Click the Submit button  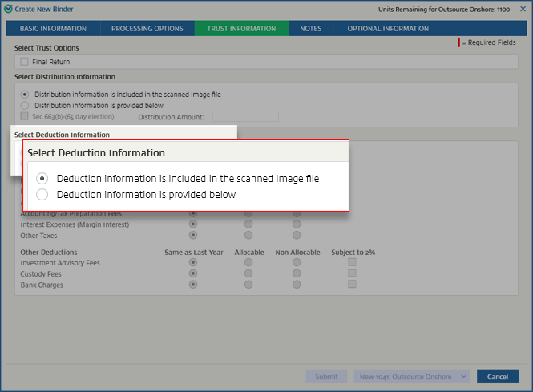click(326, 377)
